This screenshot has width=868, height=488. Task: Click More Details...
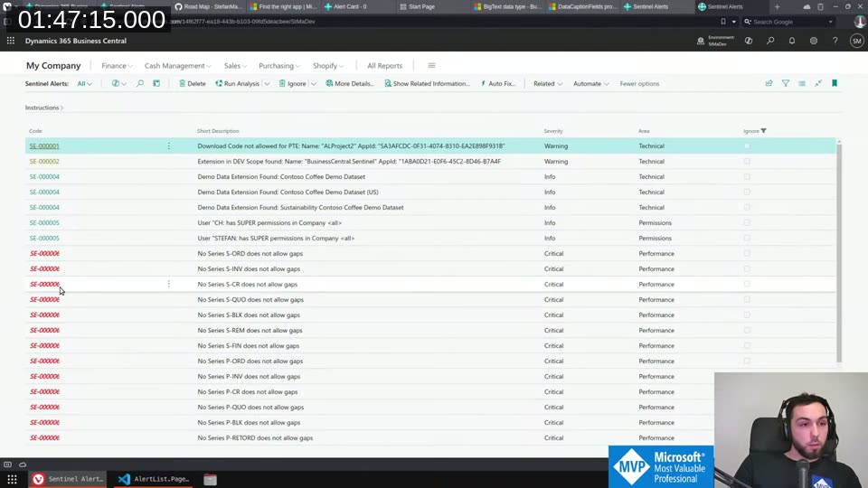[350, 83]
